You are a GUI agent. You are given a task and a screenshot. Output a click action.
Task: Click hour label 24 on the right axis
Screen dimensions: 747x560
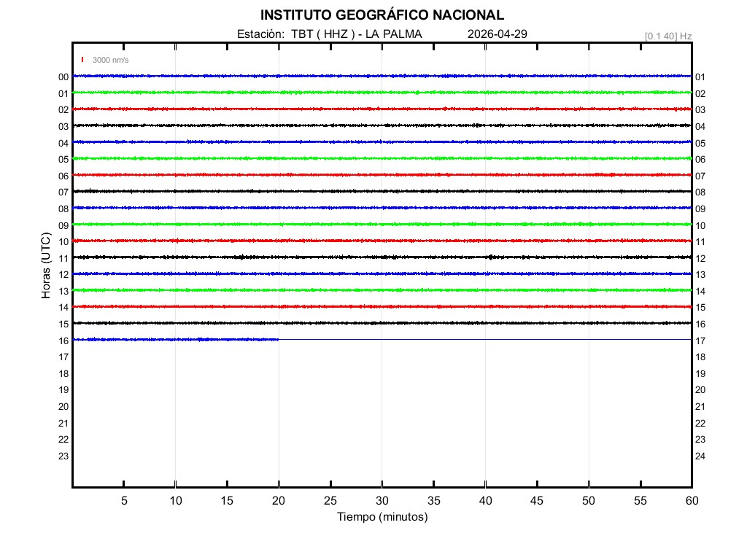click(700, 456)
